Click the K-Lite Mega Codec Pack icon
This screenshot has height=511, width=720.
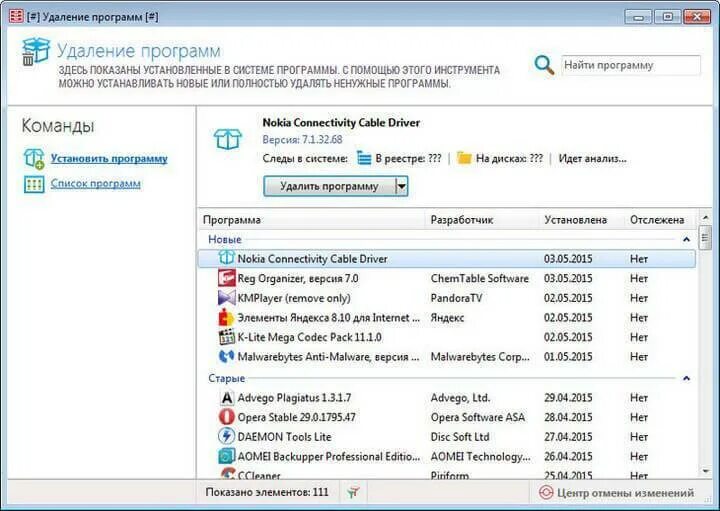click(x=226, y=337)
